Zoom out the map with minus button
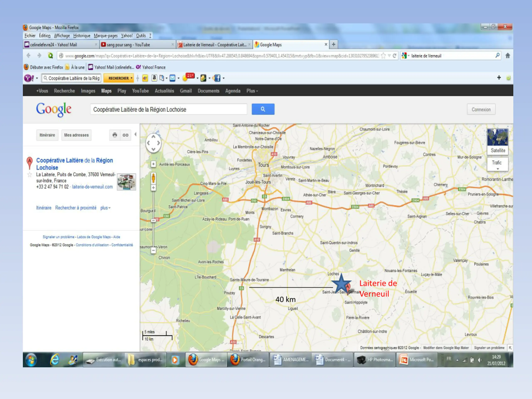The image size is (532, 399). 153,251
